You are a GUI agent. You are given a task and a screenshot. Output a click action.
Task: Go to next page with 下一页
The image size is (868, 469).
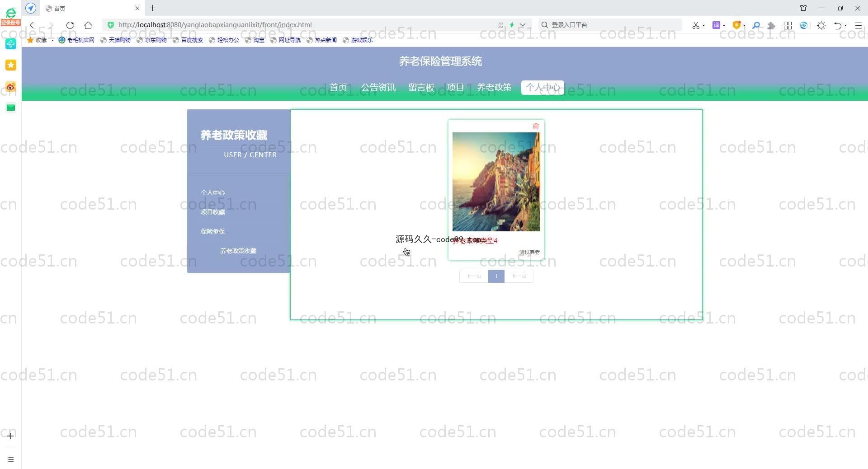click(519, 276)
